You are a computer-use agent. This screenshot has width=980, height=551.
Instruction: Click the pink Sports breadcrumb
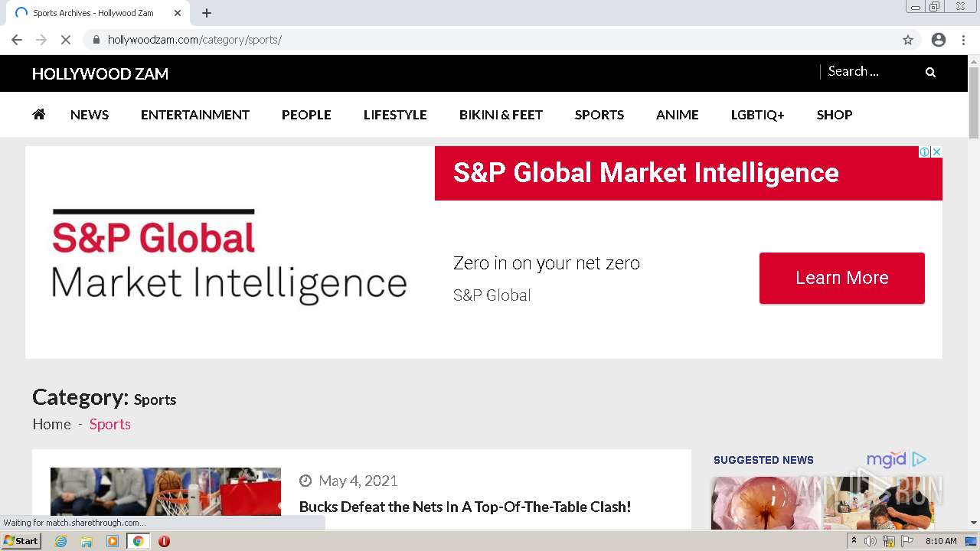click(110, 424)
